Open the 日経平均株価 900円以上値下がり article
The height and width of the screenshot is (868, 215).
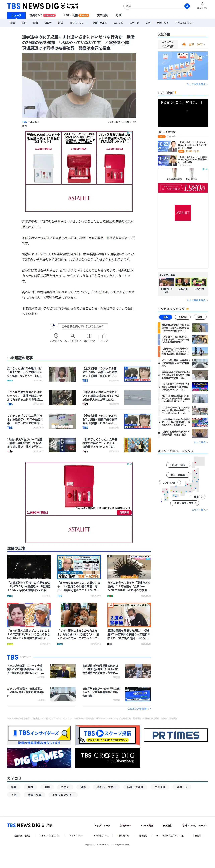[117, 694]
